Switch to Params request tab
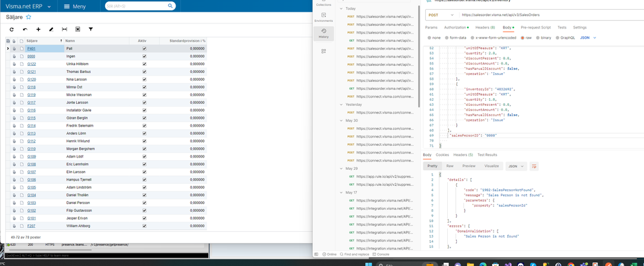Image resolution: width=644 pixels, height=266 pixels. pos(431,27)
